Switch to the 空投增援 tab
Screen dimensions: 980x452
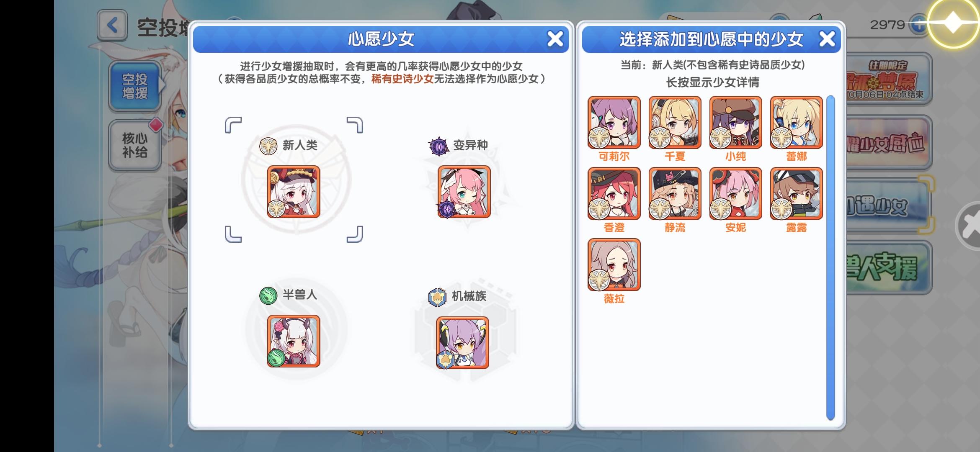pyautogui.click(x=135, y=86)
